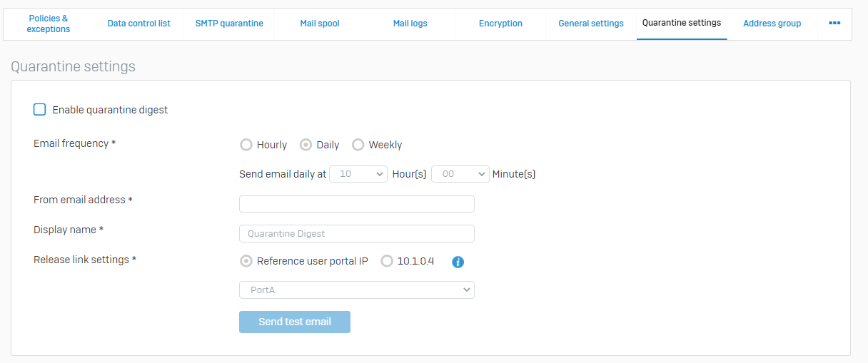This screenshot has height=363, width=868.
Task: Switch to Policies & exceptions tab
Action: click(49, 24)
